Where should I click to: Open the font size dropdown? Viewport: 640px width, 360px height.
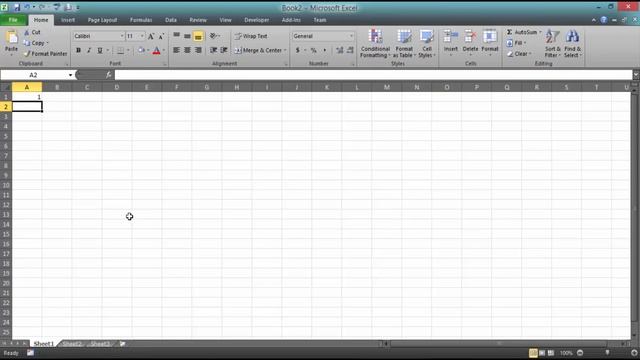point(142,36)
